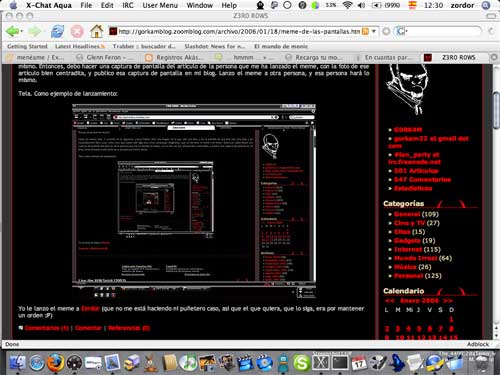Select the Z3R0 R0WS tab
500x375 pixels.
point(454,57)
